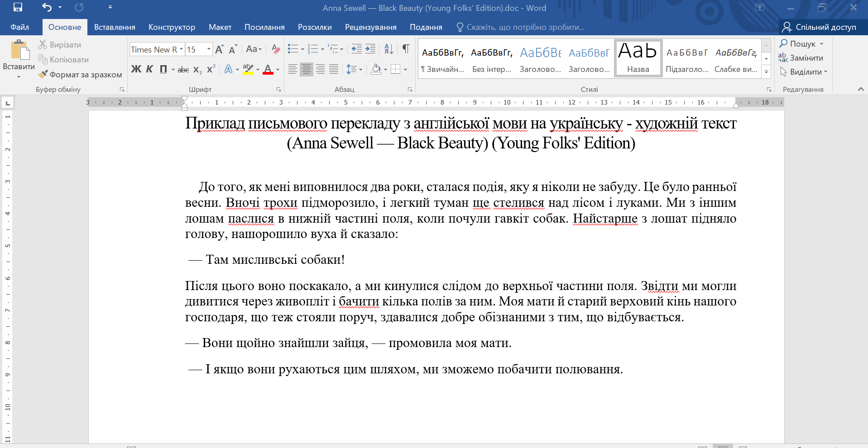Screen dimensions: 868x448
Task: Undo the last action in the quick access toolbar
Action: (47, 7)
